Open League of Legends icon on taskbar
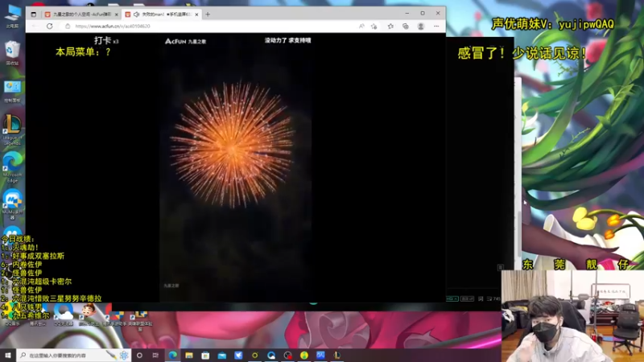The width and height of the screenshot is (644, 362). 336,355
